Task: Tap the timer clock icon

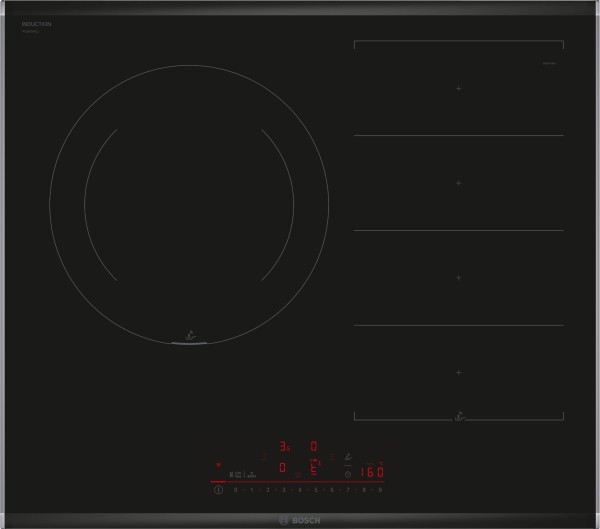Action: 348,473
